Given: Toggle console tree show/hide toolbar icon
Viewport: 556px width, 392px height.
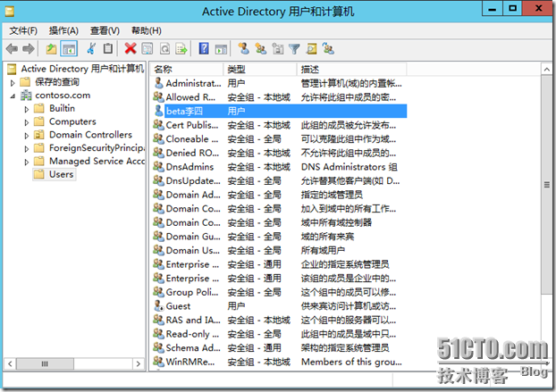Looking at the screenshot, I should [69, 48].
